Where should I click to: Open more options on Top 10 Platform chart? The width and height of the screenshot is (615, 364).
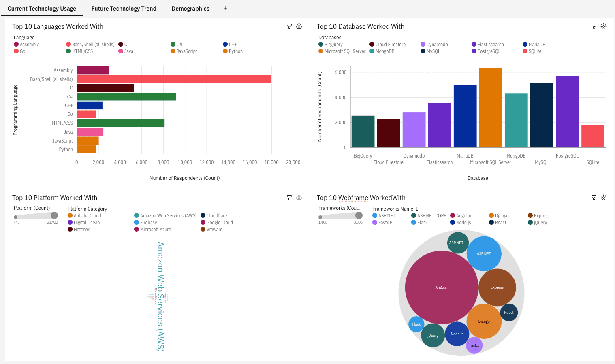tap(299, 197)
